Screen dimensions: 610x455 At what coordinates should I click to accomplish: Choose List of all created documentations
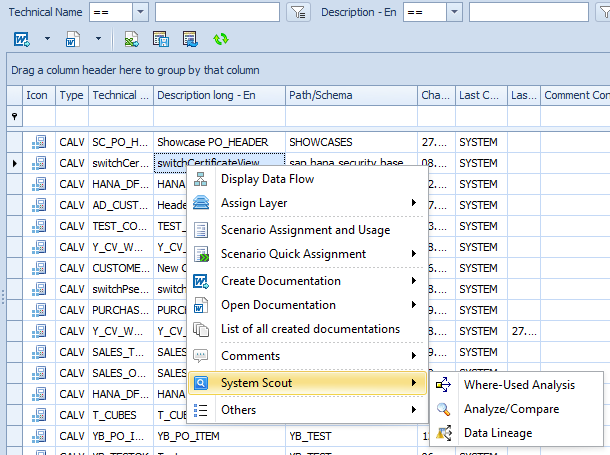(x=310, y=329)
